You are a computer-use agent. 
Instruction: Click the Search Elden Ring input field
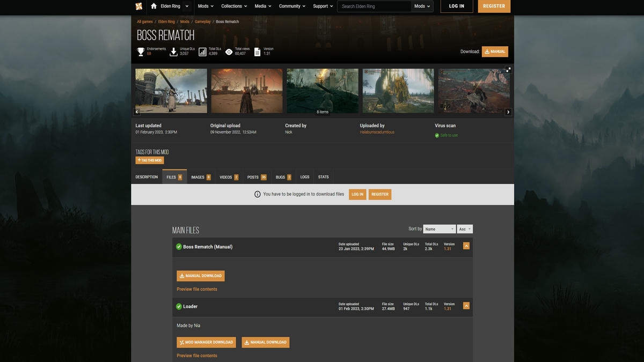pyautogui.click(x=374, y=6)
